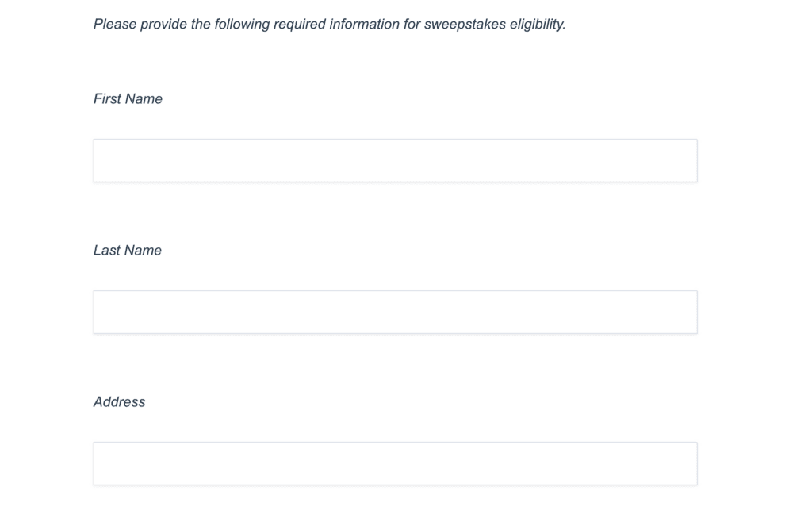812x514 pixels.
Task: Activate the empty box for your street address
Action: tap(395, 464)
